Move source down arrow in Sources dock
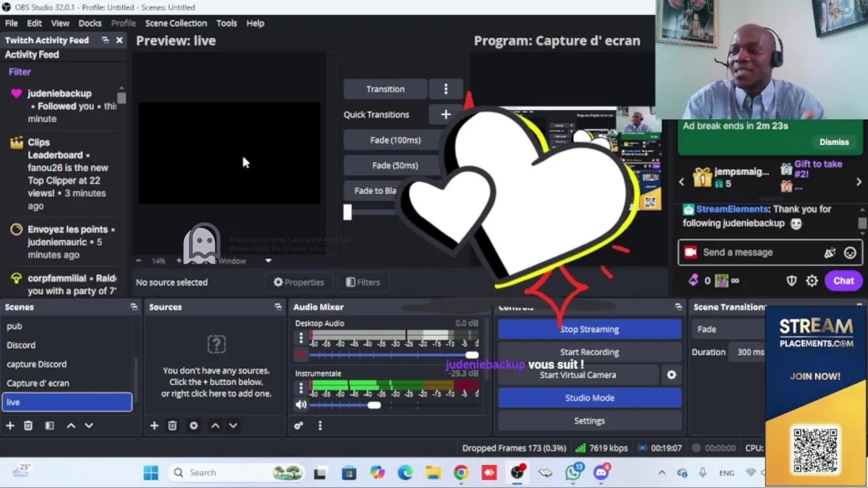 [233, 426]
